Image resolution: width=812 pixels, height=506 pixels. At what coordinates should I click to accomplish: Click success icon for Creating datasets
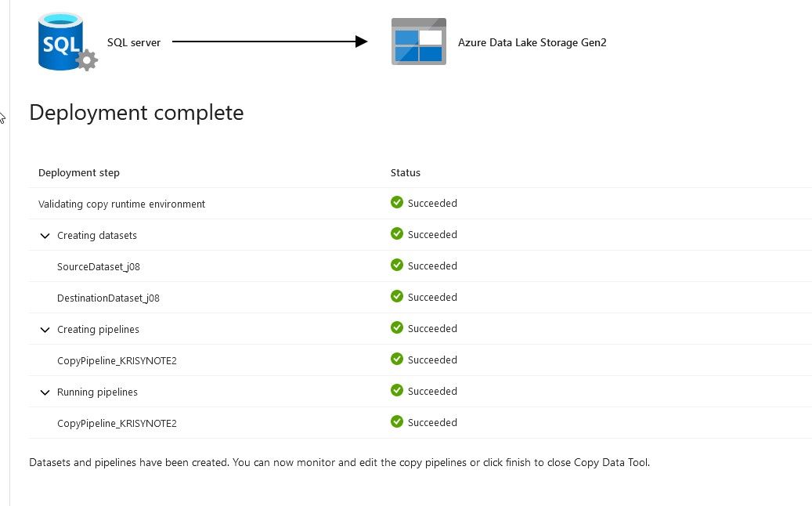tap(397, 233)
